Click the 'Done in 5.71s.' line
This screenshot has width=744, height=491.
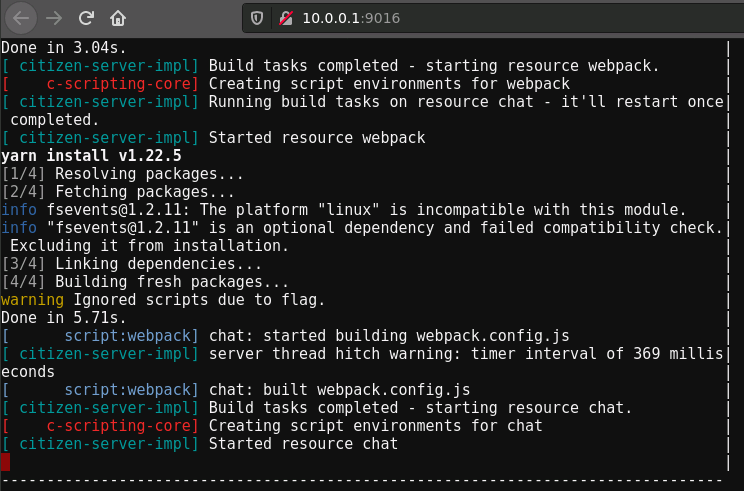pyautogui.click(x=64, y=318)
